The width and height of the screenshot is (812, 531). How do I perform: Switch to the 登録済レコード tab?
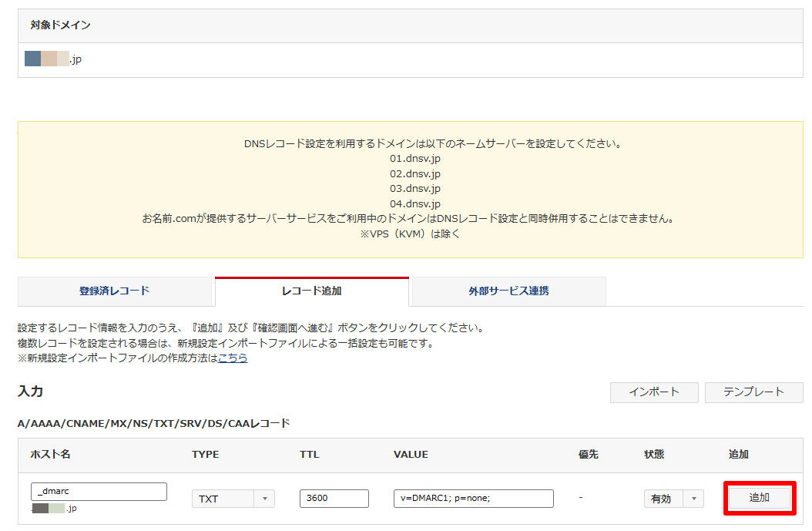coord(114,291)
